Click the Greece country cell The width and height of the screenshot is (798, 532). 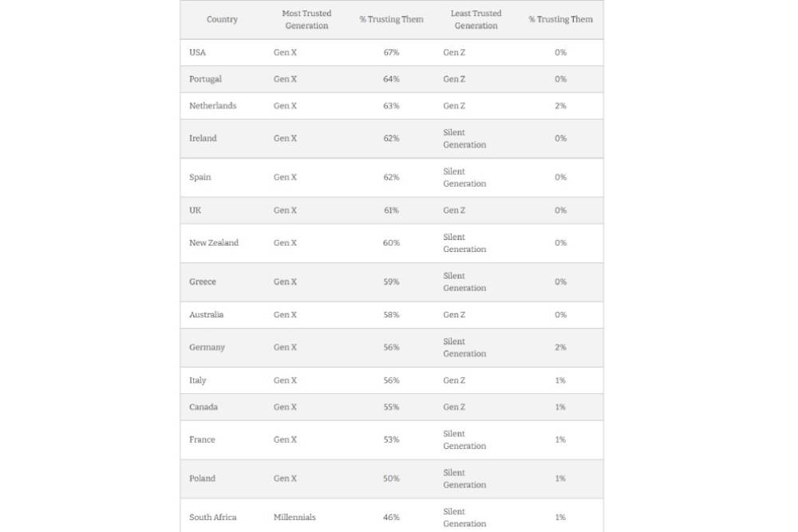203,282
